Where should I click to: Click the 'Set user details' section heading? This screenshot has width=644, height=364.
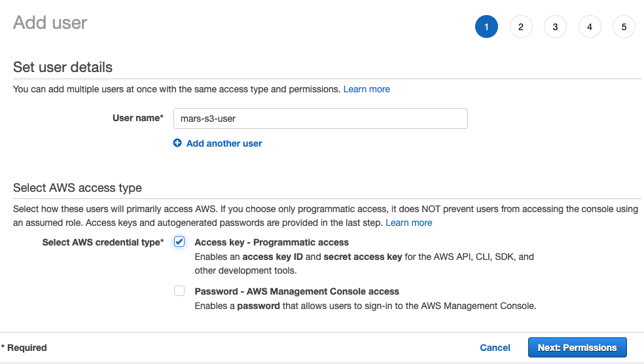[x=63, y=67]
